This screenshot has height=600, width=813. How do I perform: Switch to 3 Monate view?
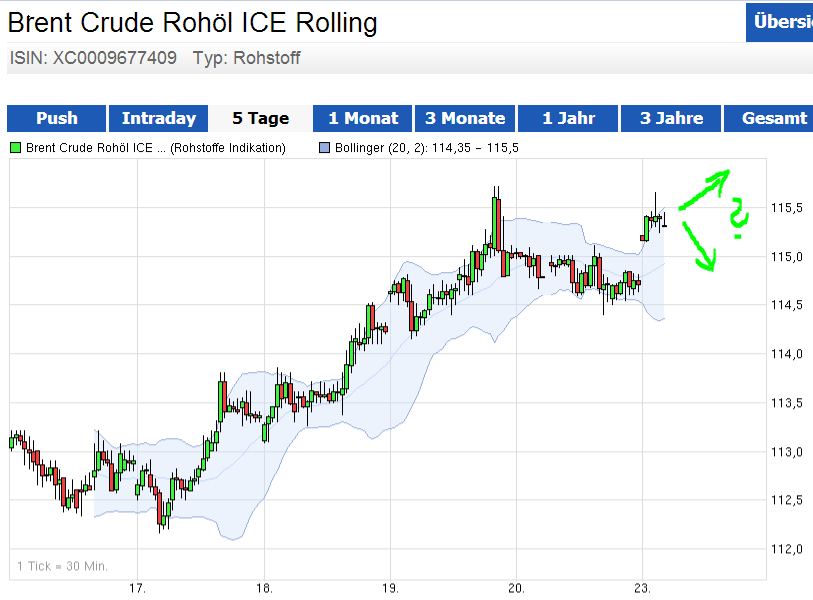pos(465,118)
